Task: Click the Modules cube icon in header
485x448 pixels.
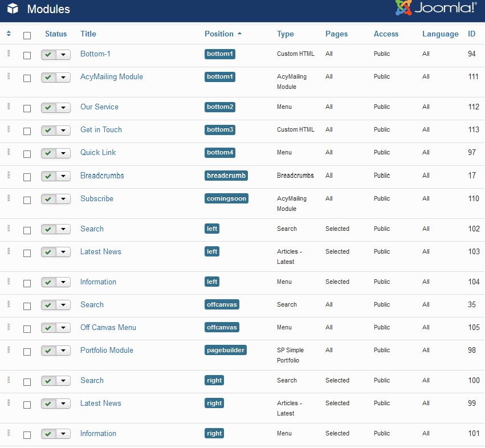Action: 13,9
